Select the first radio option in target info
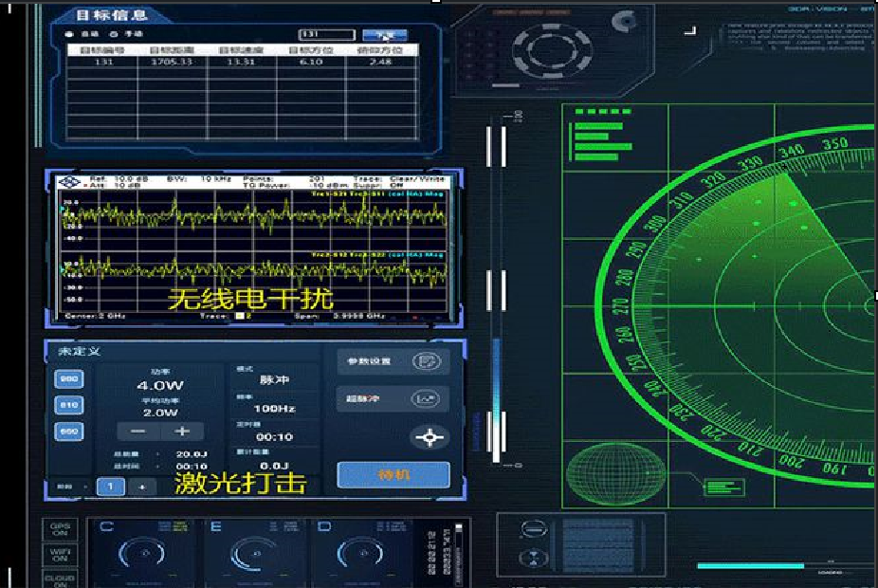Viewport: 878px width, 588px height. 69,34
